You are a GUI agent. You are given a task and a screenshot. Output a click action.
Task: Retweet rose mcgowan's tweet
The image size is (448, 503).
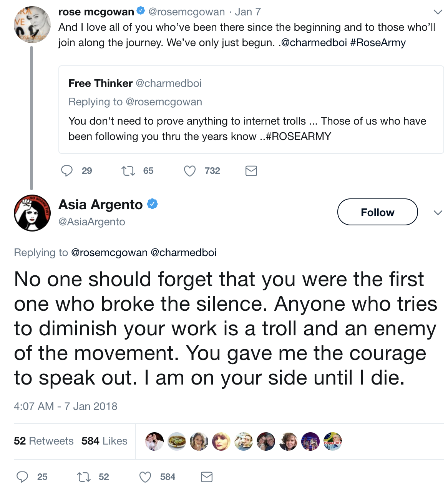tap(128, 171)
